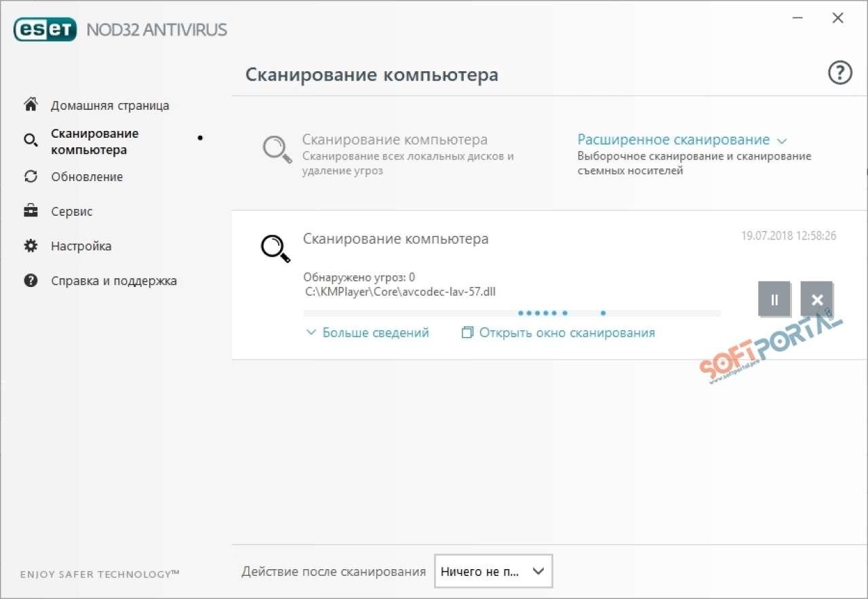This screenshot has height=599, width=868.
Task: Click the scan progress bar
Action: pos(511,313)
